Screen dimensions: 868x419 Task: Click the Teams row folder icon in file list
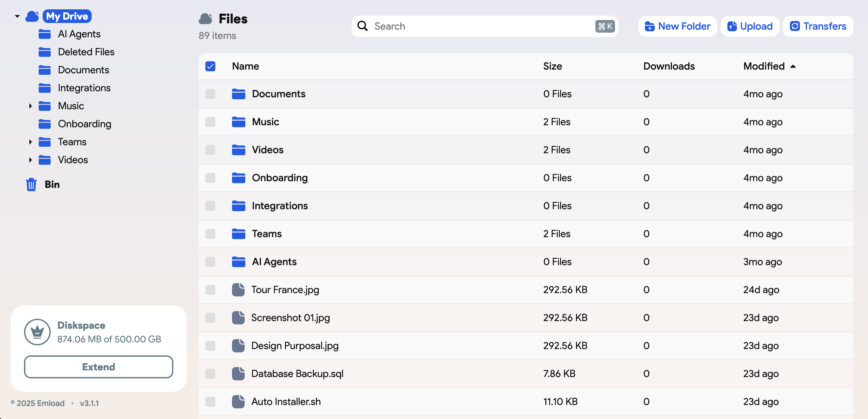pyautogui.click(x=239, y=234)
